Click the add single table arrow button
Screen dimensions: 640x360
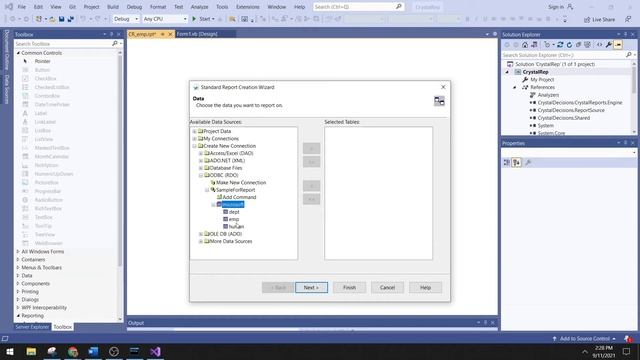tap(311, 149)
